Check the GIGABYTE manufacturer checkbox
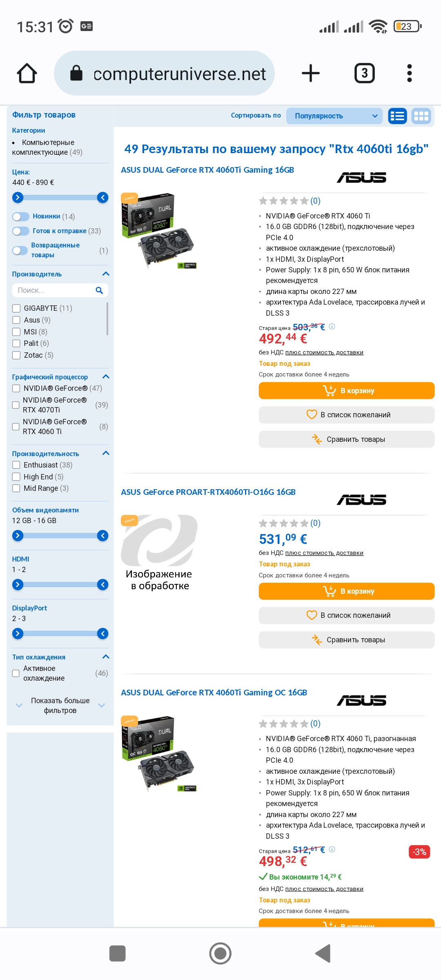441x980 pixels. (16, 308)
